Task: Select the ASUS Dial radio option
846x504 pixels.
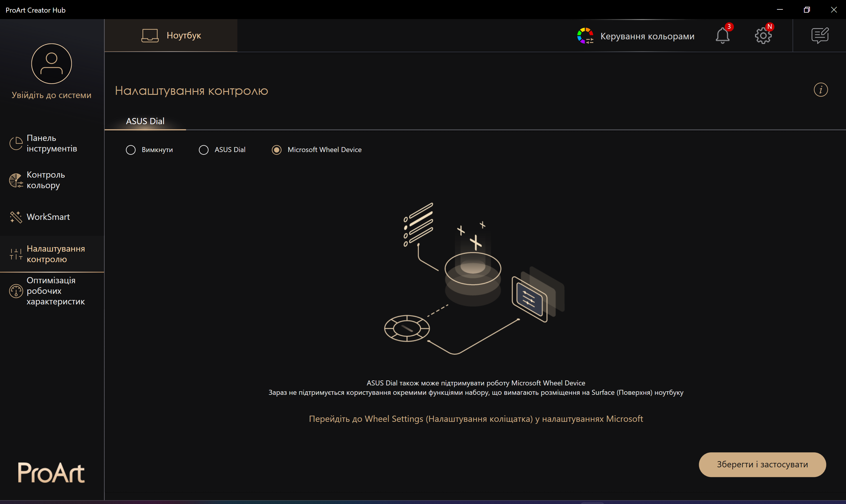Action: pyautogui.click(x=204, y=150)
